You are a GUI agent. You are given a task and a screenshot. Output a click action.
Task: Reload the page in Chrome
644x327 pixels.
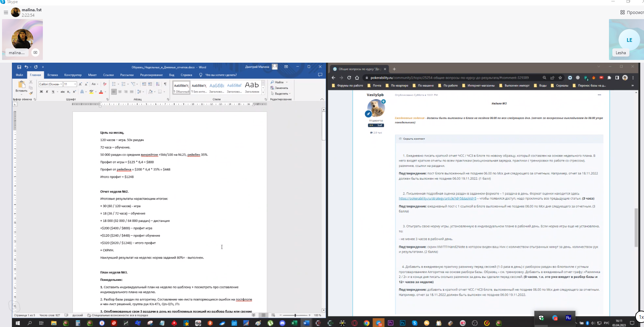tap(349, 78)
